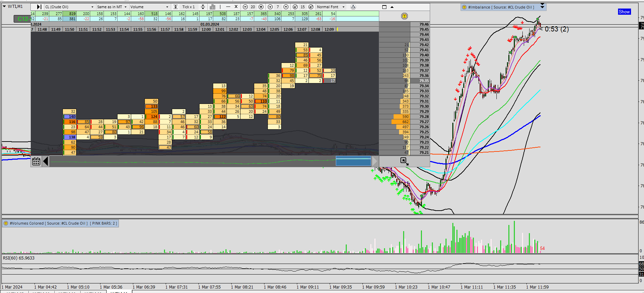Click price ladder level 79.46
The width and height of the screenshot is (644, 293).
420,24
